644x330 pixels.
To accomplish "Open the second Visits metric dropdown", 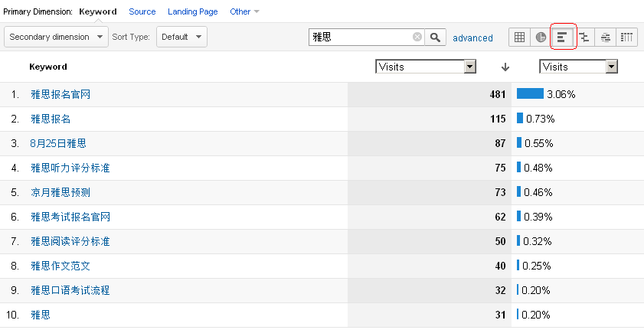I will pyautogui.click(x=578, y=67).
